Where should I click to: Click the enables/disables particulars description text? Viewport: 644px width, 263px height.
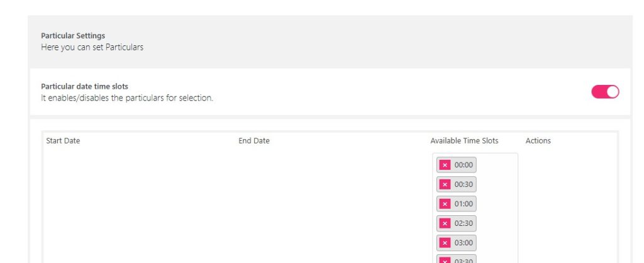click(x=127, y=98)
